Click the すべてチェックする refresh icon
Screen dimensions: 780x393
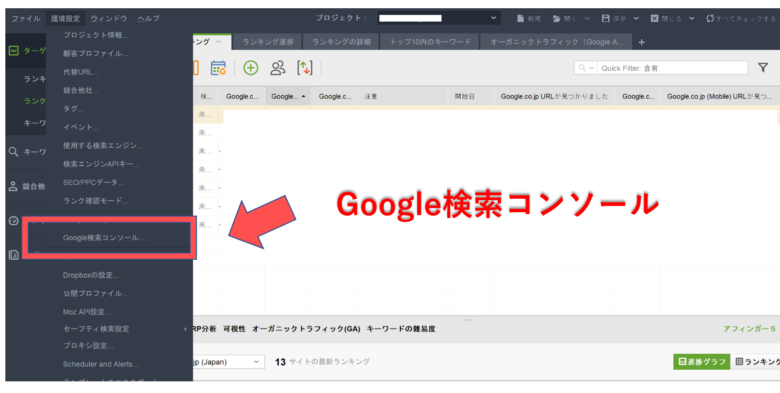tap(710, 18)
